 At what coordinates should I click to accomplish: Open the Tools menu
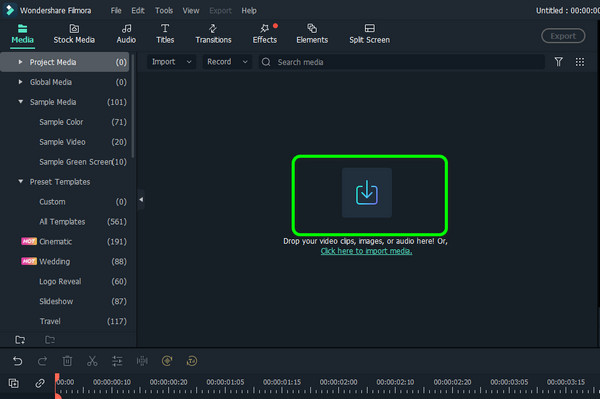164,11
